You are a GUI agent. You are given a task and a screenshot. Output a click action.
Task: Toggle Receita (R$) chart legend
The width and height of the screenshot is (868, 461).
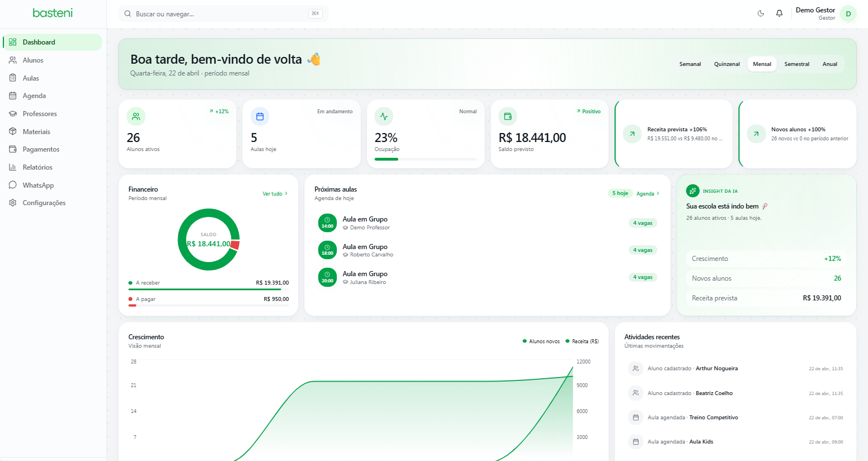click(582, 342)
